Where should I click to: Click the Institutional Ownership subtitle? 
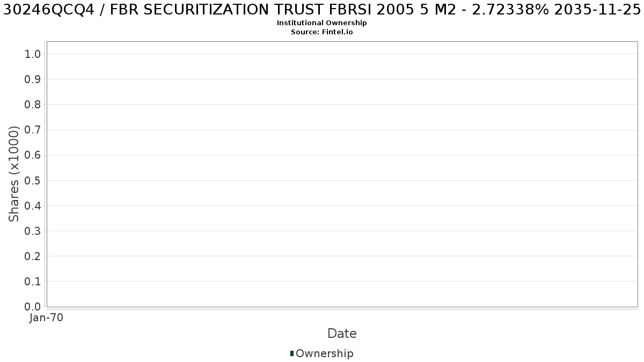pyautogui.click(x=322, y=23)
